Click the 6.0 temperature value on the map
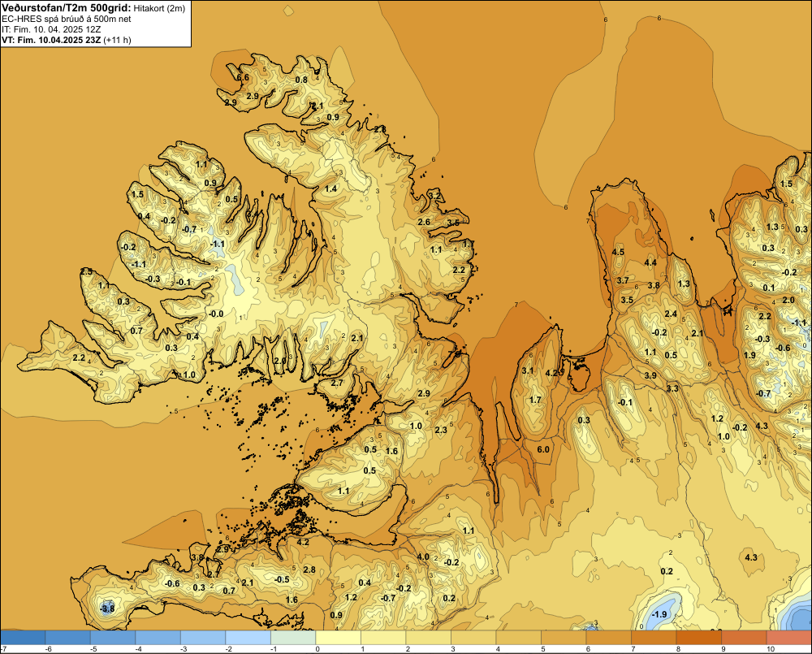812x654 pixels. pyautogui.click(x=543, y=449)
